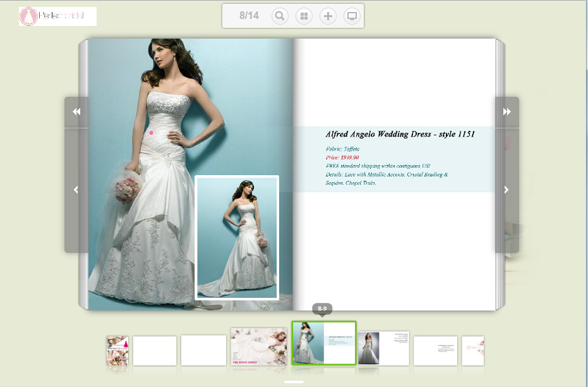Open the Demy Group bride thumbnail
588x387 pixels.
[259, 347]
